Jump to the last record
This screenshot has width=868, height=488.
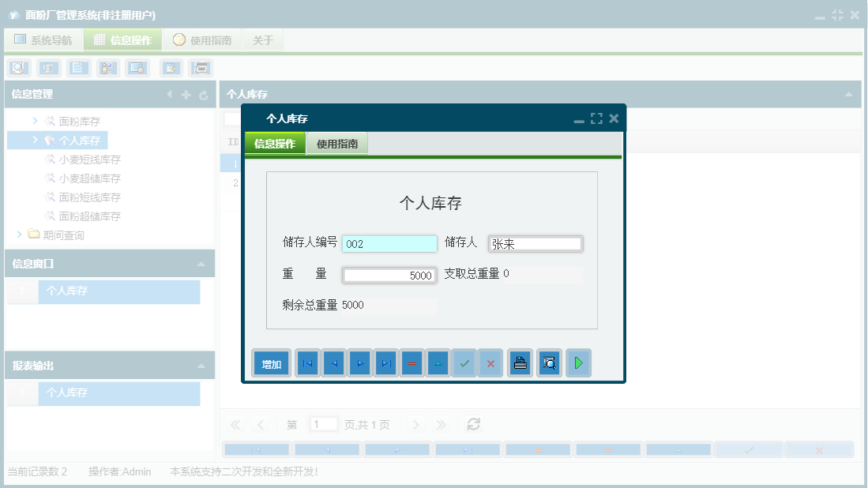click(x=385, y=362)
